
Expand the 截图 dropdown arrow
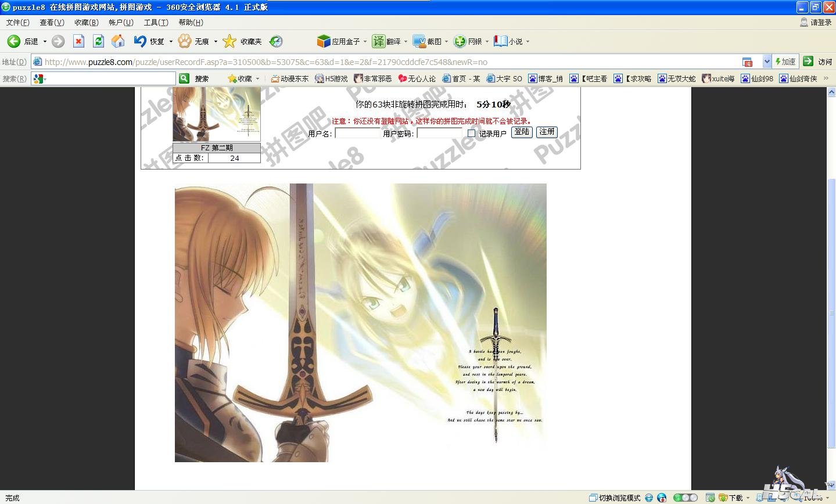tap(446, 42)
